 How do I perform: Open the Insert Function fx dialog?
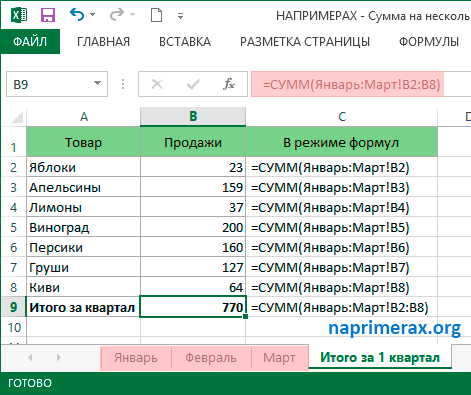coord(229,84)
